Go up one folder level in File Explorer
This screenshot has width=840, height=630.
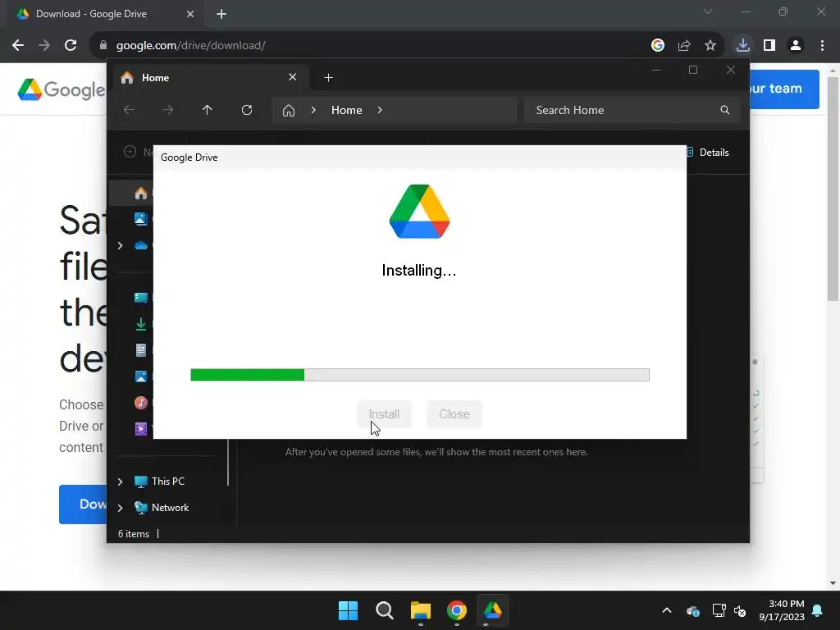[x=208, y=110]
